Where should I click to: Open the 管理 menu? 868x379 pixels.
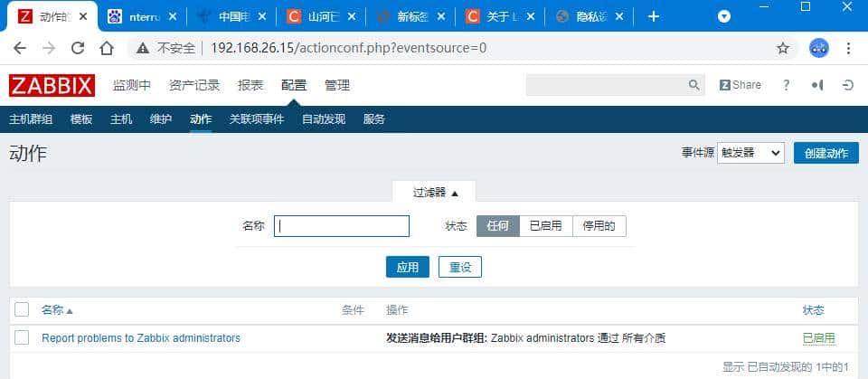coord(337,85)
